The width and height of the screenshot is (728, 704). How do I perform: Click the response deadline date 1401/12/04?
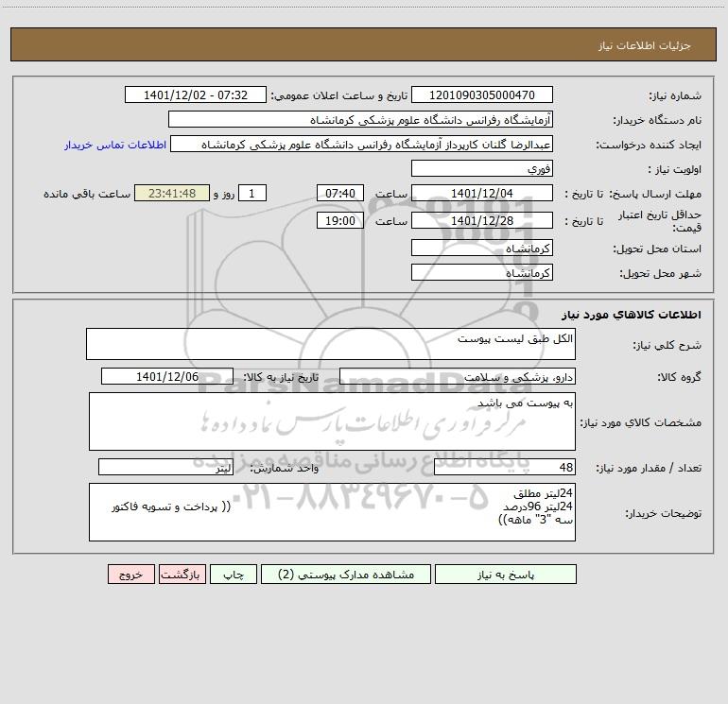coord(482,193)
